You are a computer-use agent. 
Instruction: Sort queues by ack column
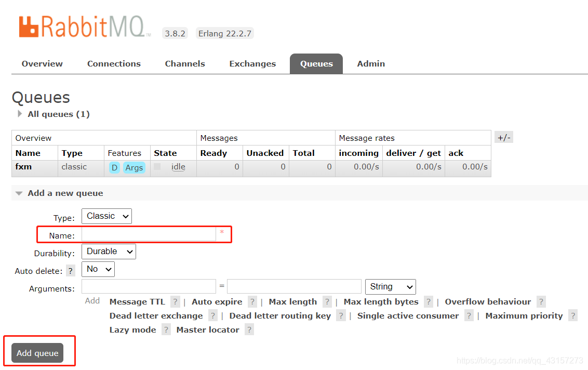456,153
